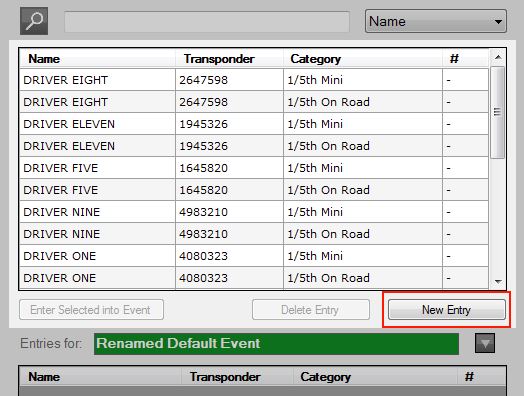Click scroll down arrow of driver list
The height and width of the screenshot is (396, 524).
coord(498,282)
